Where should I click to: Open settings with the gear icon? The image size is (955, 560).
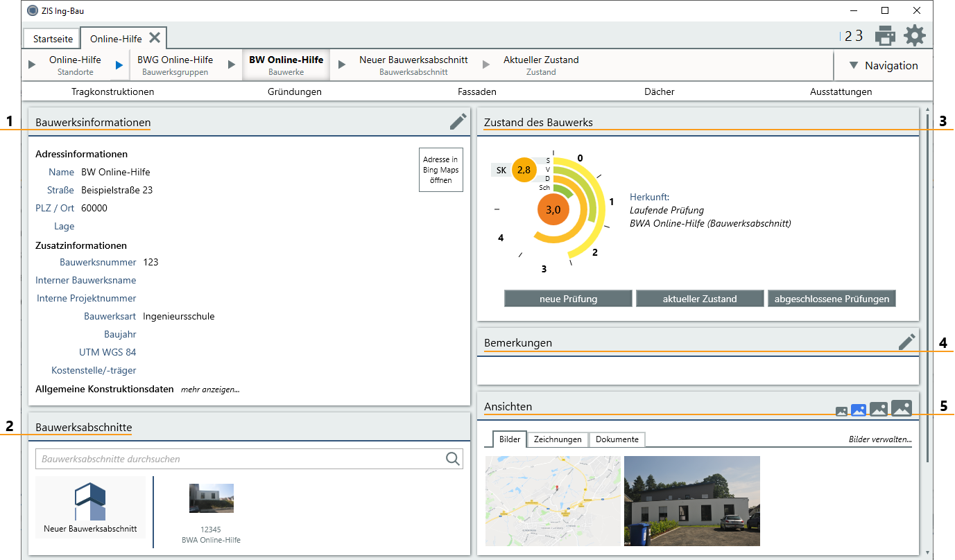(x=915, y=35)
